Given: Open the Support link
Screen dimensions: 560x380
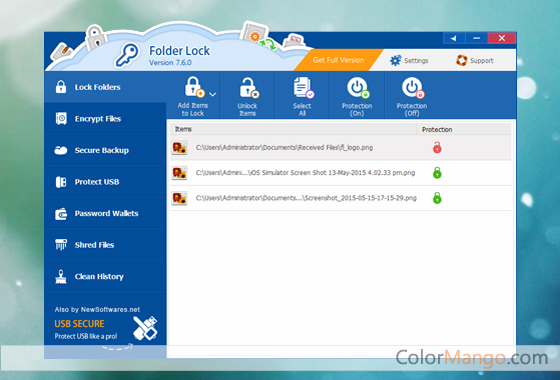Looking at the screenshot, I should [475, 60].
